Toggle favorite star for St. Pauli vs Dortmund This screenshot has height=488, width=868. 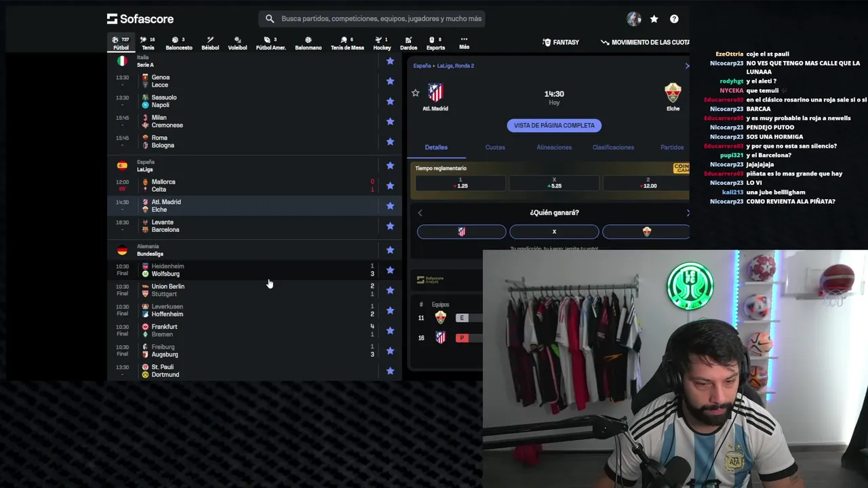[390, 371]
